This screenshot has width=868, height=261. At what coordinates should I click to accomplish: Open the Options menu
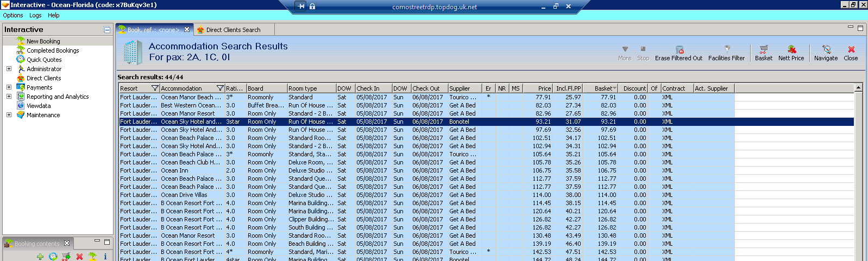[13, 15]
